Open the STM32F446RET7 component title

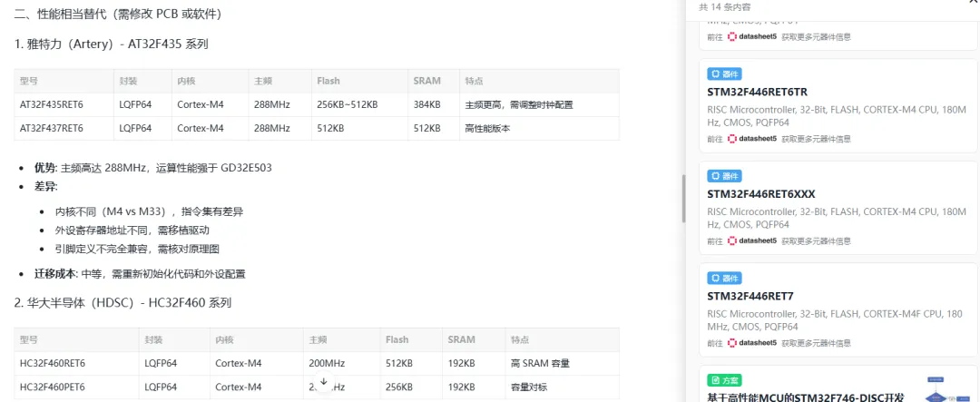750,296
